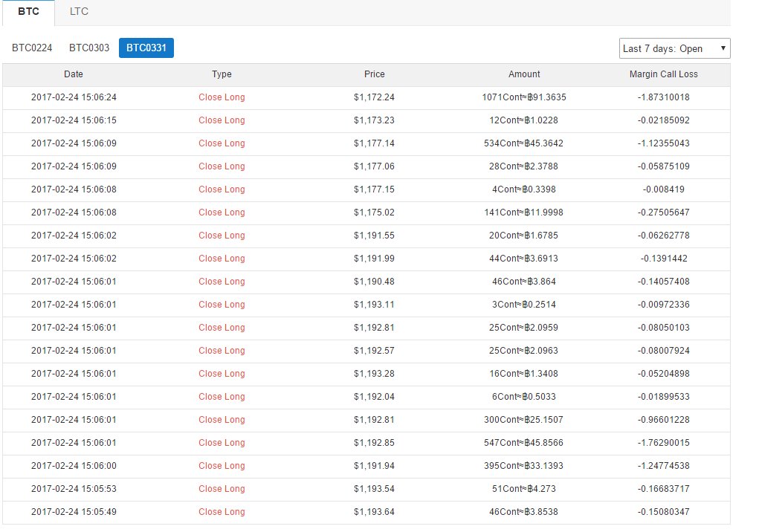Click the Amount column header
The image size is (759, 532).
click(524, 74)
